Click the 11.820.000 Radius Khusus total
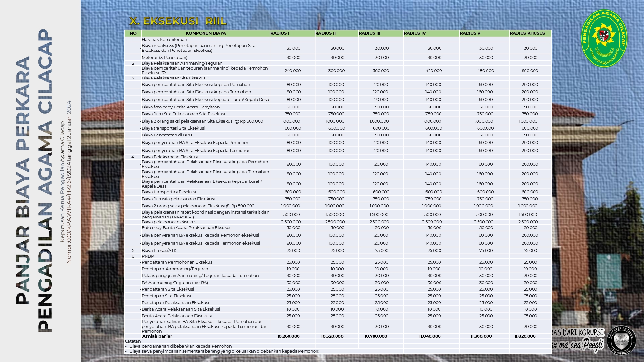Screen dimensions: 644x362 click(525, 336)
